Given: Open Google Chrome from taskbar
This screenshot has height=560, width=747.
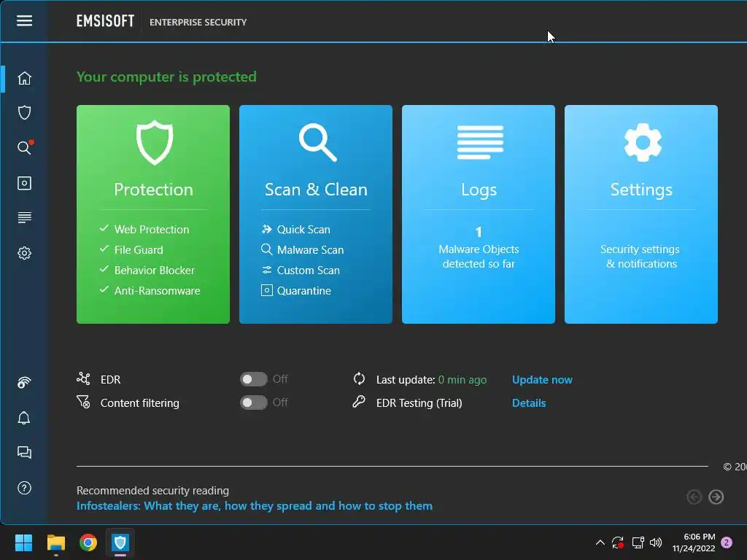Looking at the screenshot, I should (88, 542).
